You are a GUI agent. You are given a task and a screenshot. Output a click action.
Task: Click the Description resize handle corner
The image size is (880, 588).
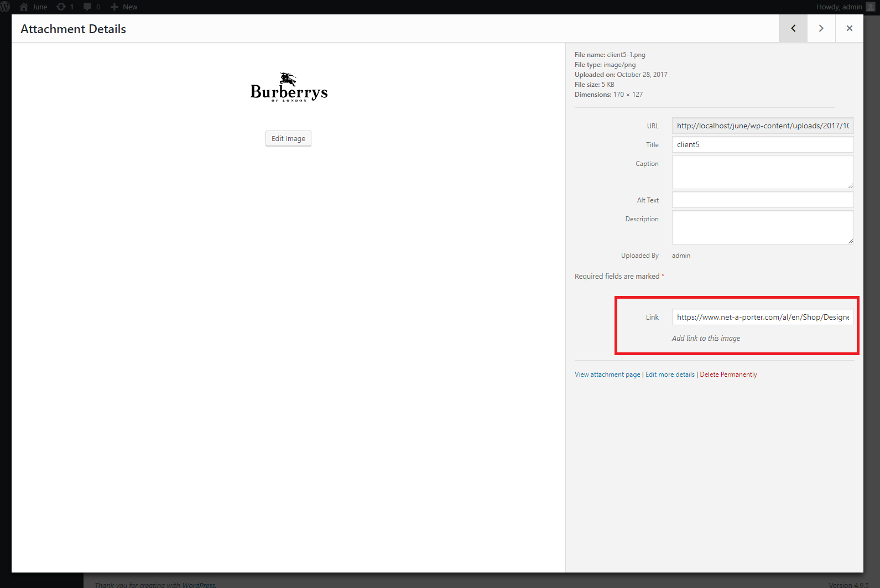tap(850, 241)
